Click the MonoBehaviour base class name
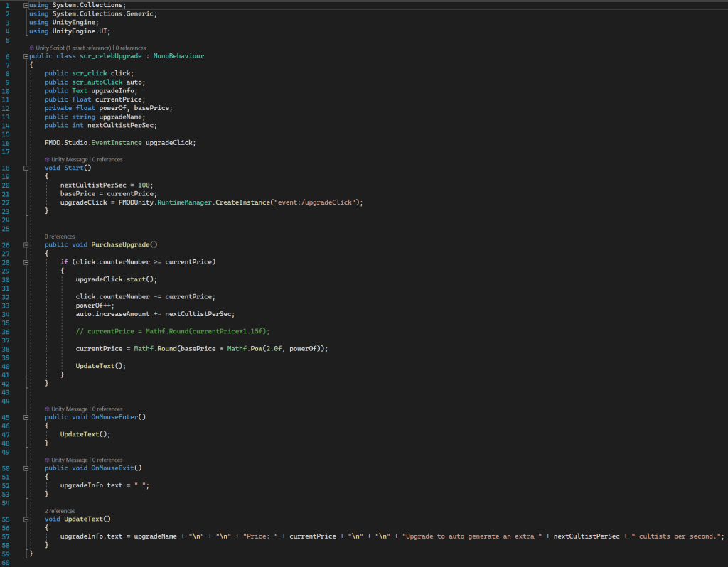The image size is (728, 567). pos(178,56)
